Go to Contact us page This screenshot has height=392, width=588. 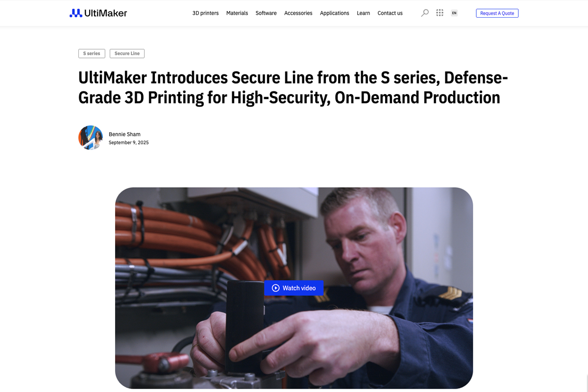pyautogui.click(x=390, y=13)
